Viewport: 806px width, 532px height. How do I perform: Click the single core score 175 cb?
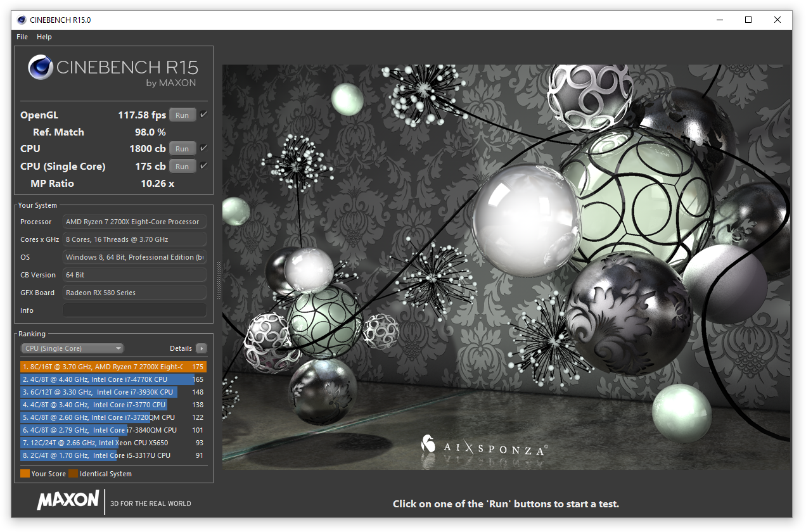(x=151, y=167)
